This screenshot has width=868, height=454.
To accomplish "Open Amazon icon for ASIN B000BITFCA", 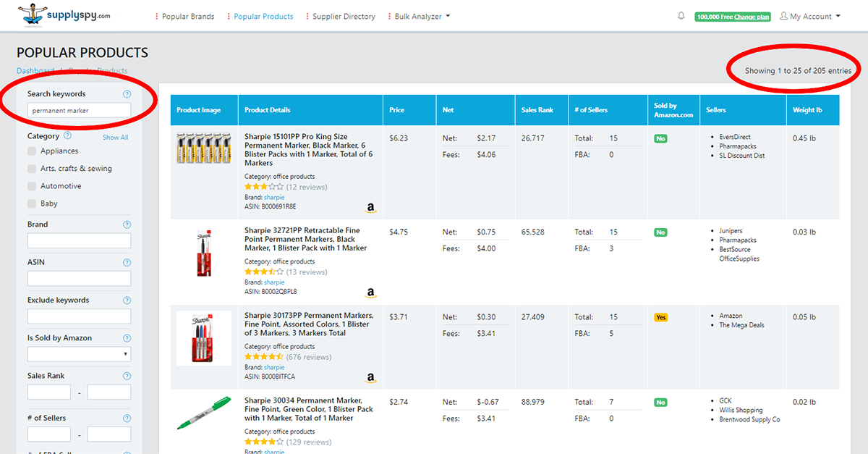I will (371, 377).
